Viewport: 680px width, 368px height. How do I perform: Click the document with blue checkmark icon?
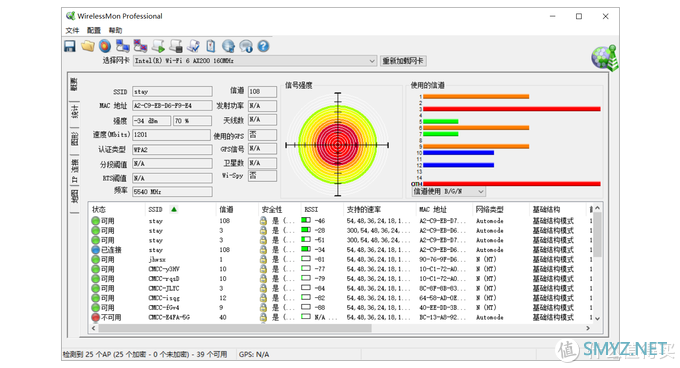click(193, 46)
